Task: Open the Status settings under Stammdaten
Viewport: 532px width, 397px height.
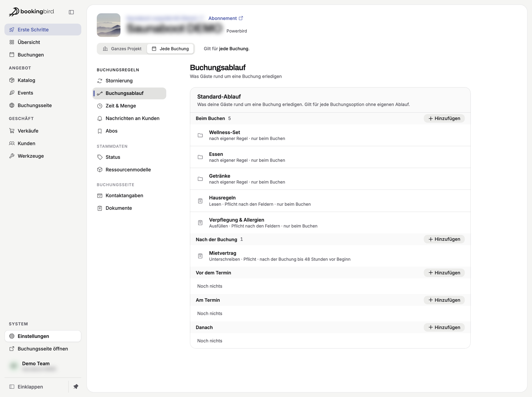Action: click(129, 157)
